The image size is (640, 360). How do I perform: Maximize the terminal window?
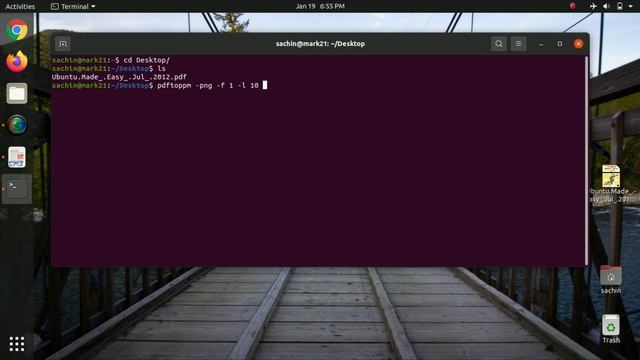pos(560,44)
